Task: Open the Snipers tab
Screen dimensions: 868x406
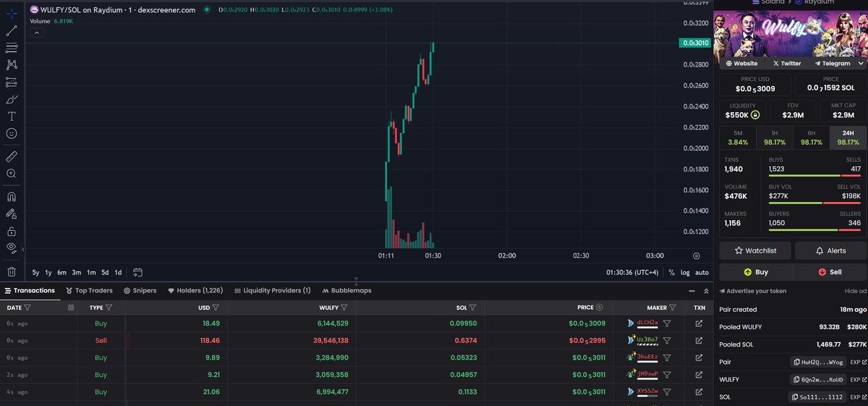Action: [x=140, y=290]
